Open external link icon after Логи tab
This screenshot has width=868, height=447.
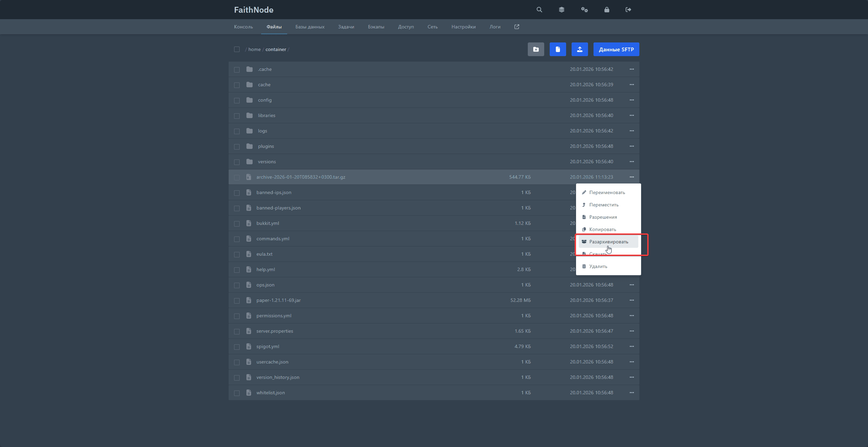tap(516, 27)
